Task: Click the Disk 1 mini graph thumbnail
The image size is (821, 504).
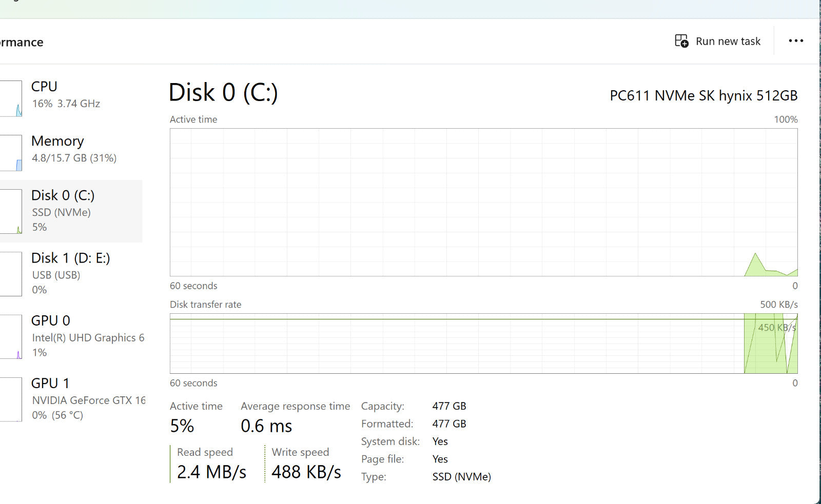Action: (x=11, y=274)
